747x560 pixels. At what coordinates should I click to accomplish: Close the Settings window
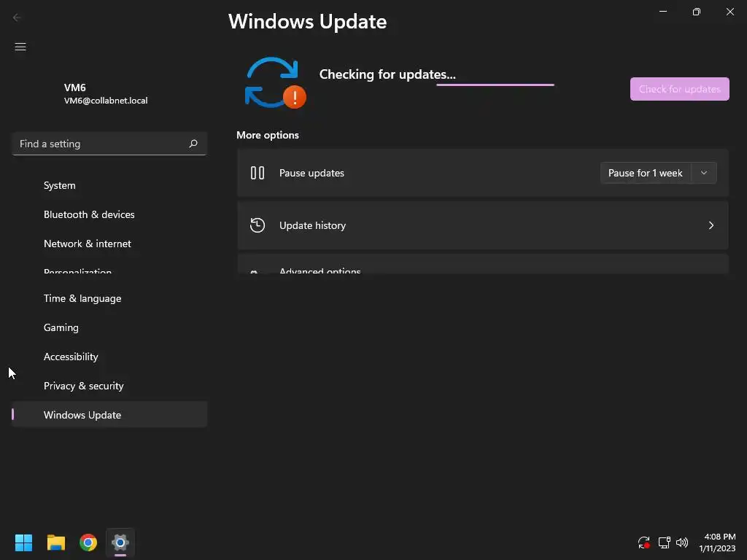[x=729, y=12]
